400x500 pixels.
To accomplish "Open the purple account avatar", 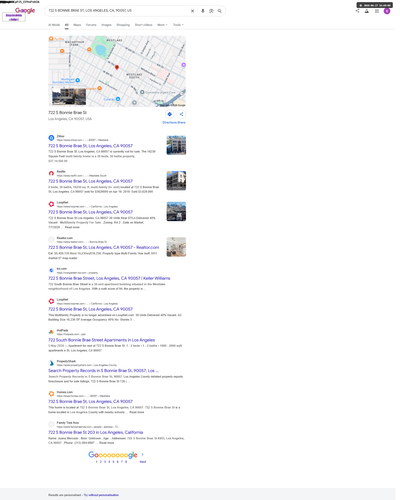I will point(387,11).
